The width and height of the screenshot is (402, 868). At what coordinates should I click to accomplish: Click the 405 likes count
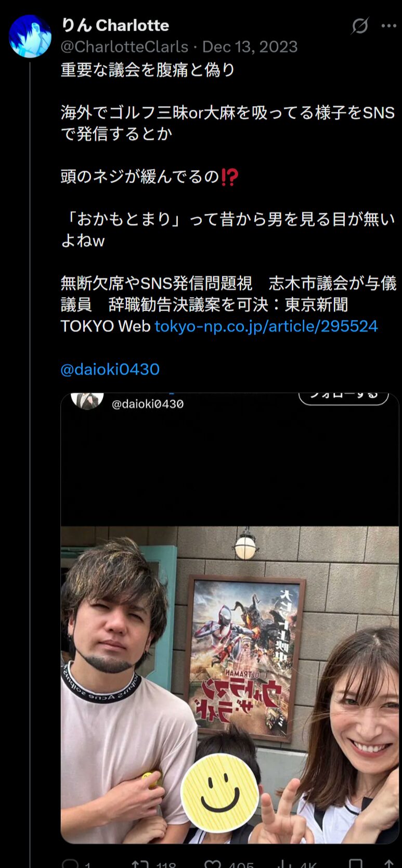point(241,864)
